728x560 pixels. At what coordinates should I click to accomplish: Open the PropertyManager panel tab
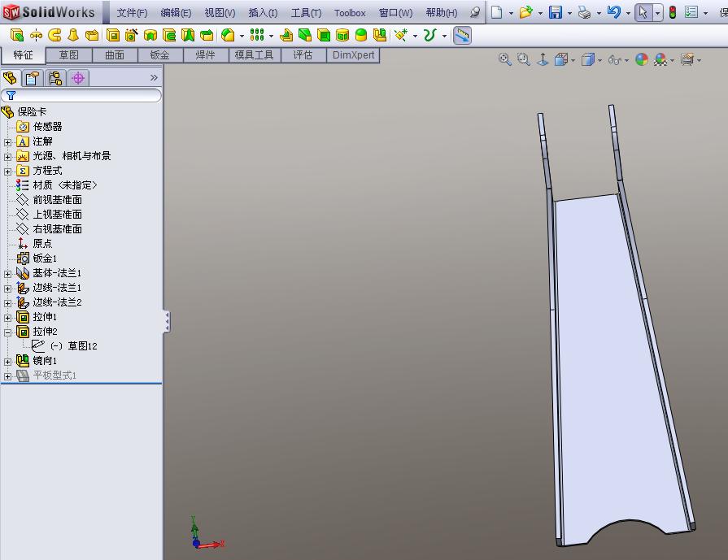point(32,78)
